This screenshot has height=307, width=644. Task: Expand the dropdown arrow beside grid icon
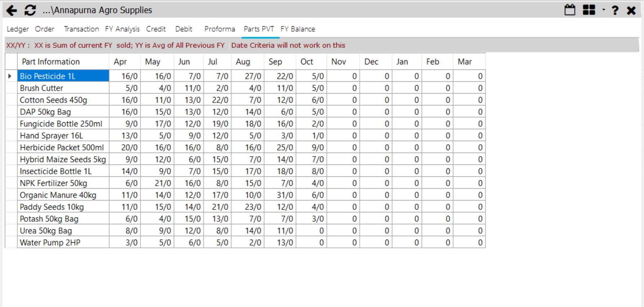click(x=604, y=10)
